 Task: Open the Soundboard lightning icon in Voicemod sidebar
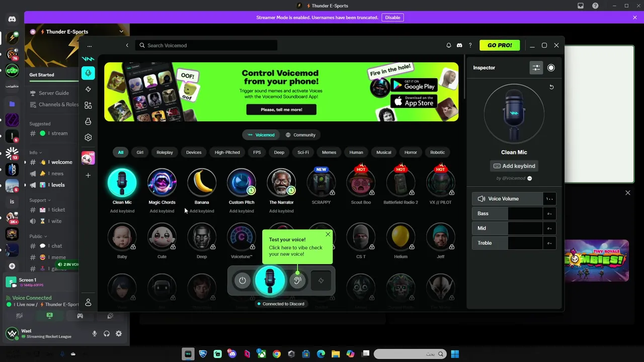click(88, 89)
